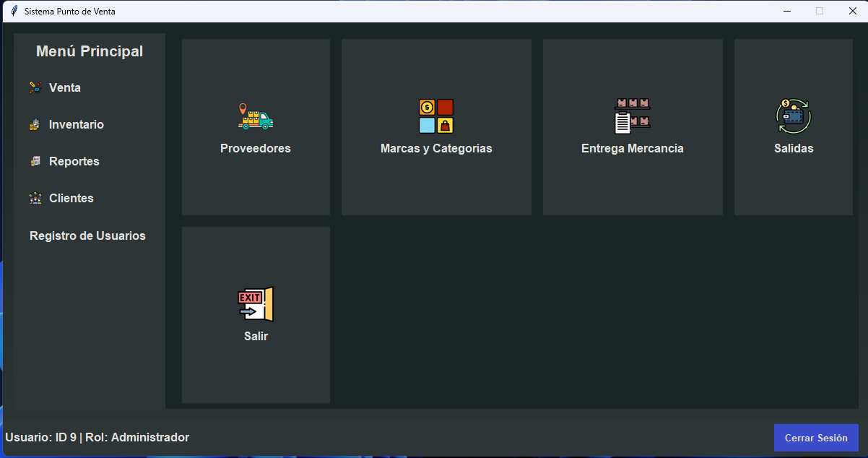
Task: Open the Venta menu option
Action: point(65,87)
